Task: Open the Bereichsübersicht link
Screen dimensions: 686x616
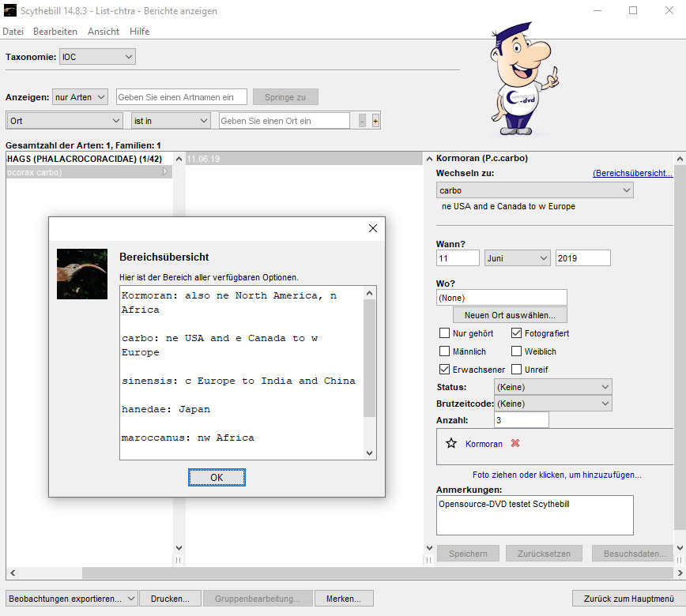Action: tap(632, 173)
